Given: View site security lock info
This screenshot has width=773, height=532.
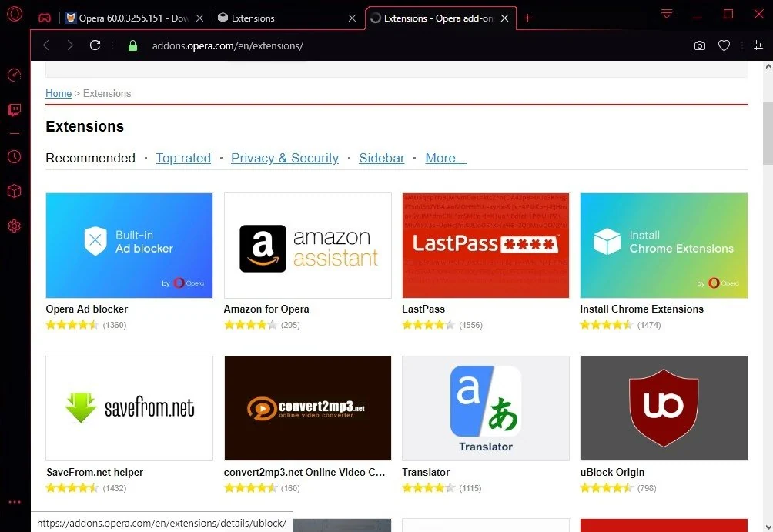Looking at the screenshot, I should click(x=132, y=46).
